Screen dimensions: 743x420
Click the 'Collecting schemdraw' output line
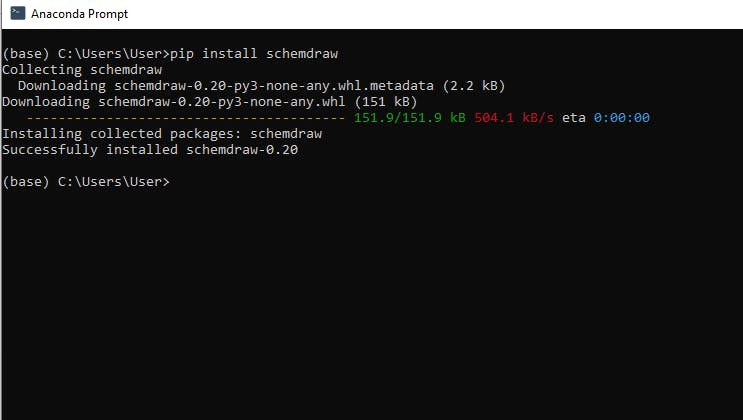pyautogui.click(x=82, y=70)
